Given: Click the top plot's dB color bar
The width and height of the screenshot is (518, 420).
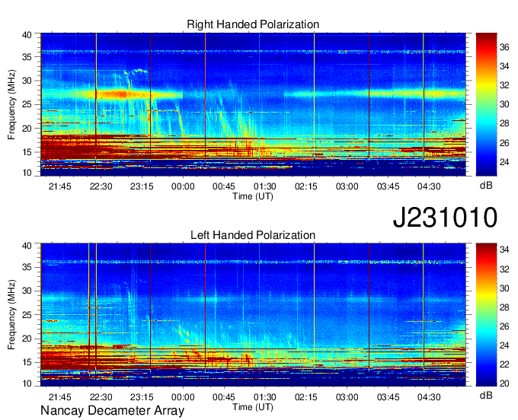Looking at the screenshot, I should coord(486,104).
